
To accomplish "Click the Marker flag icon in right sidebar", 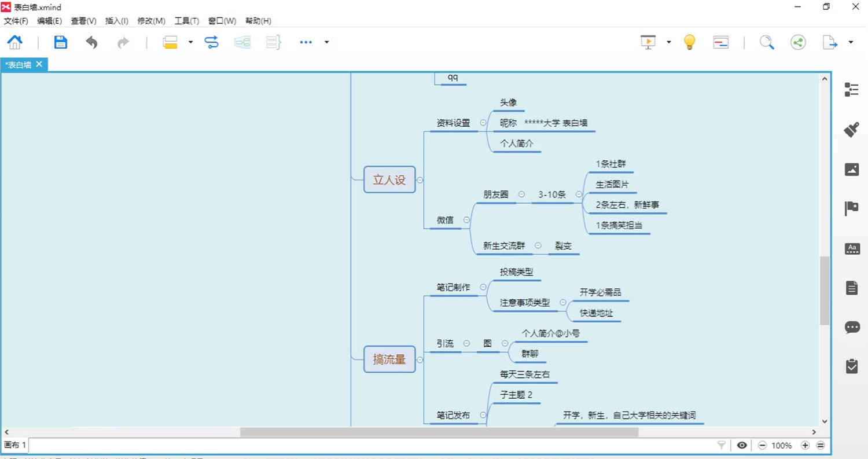I will click(851, 208).
